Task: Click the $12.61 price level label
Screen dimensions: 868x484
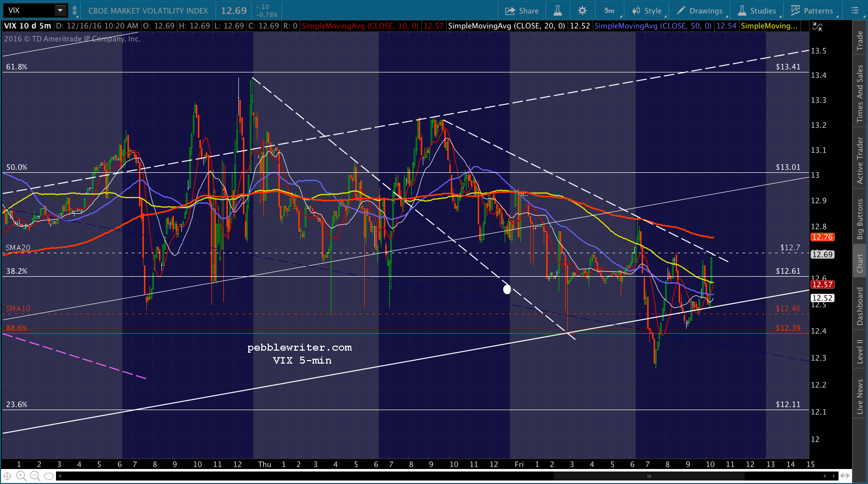Action: click(788, 271)
